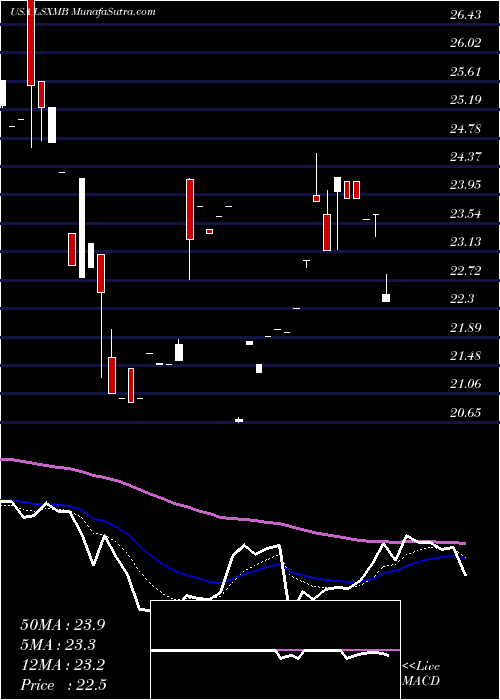Click the 23.95 price axis label
This screenshot has height=700, width=500.
click(466, 185)
